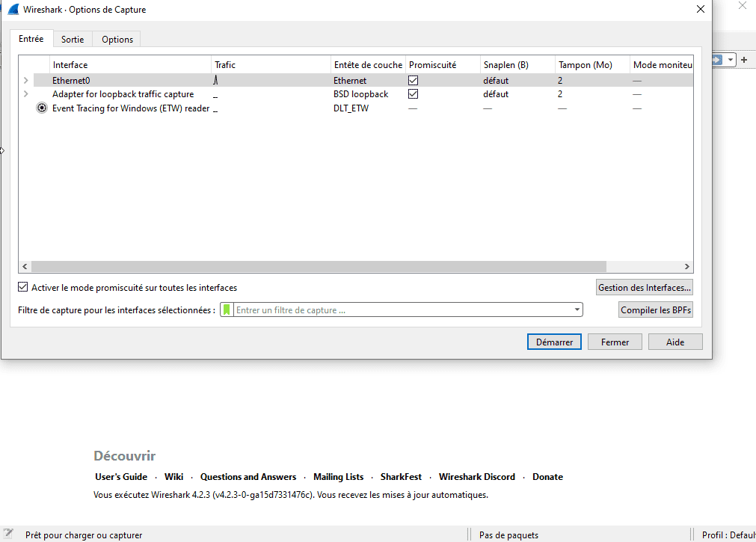Image resolution: width=756 pixels, height=542 pixels.
Task: Open the Options tab
Action: [x=117, y=40]
